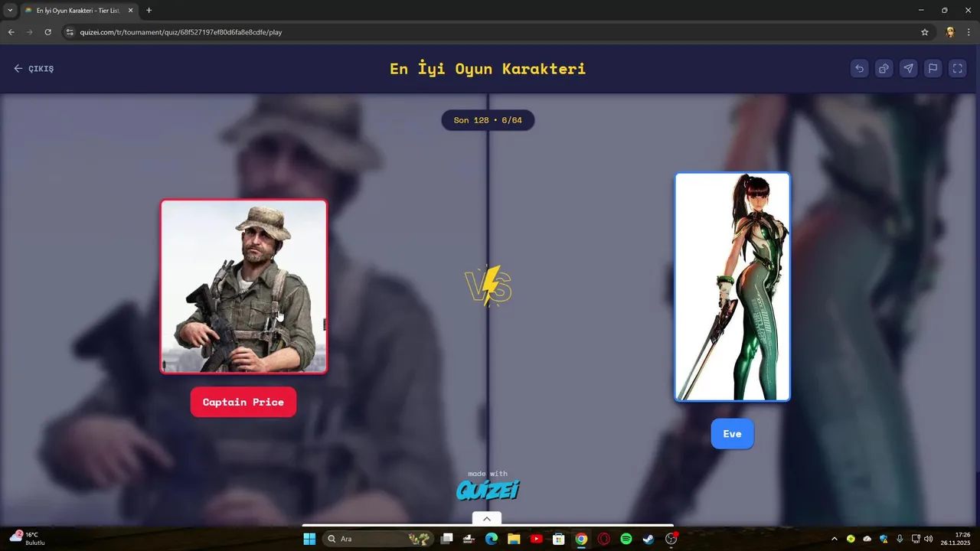Open Spotify from the taskbar
This screenshot has height=551, width=980.
pyautogui.click(x=626, y=539)
